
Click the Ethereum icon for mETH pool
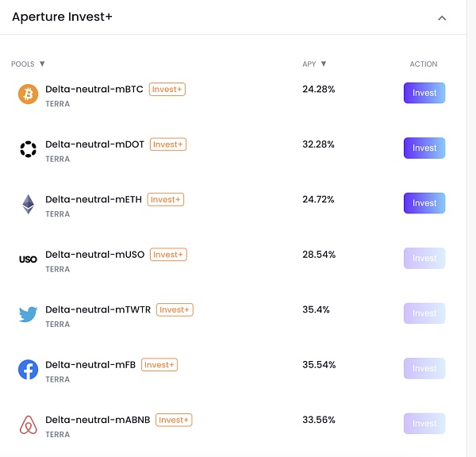click(29, 204)
